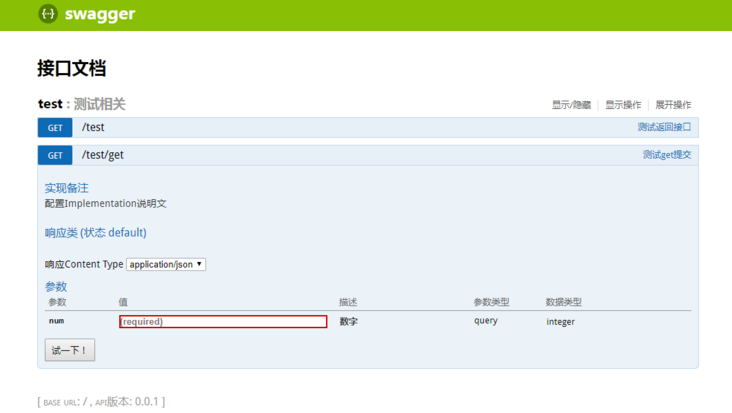
Task: Click the 数字 description cell
Action: [349, 322]
